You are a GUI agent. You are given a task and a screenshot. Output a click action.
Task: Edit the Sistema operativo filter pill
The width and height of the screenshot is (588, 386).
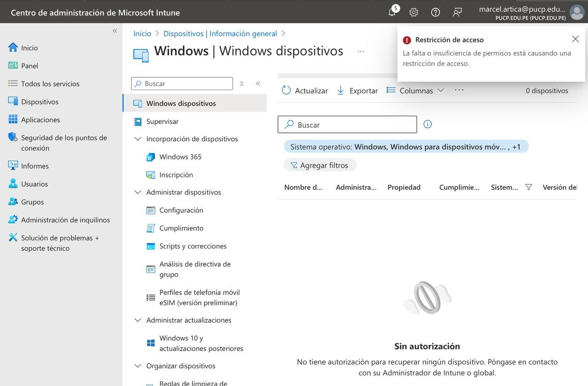coord(406,147)
